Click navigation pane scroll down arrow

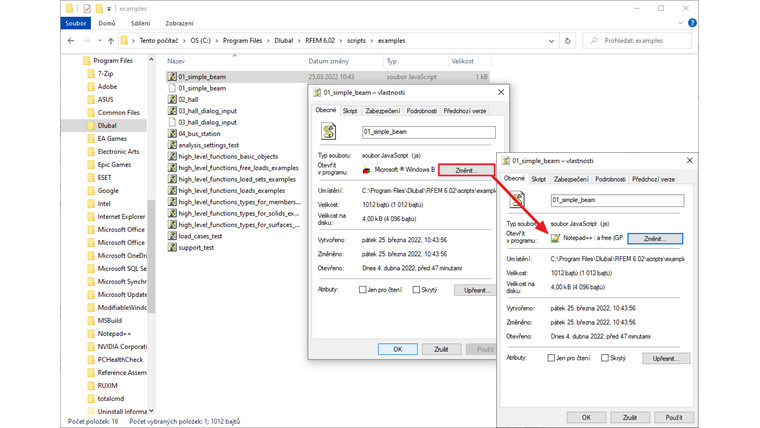[151, 411]
